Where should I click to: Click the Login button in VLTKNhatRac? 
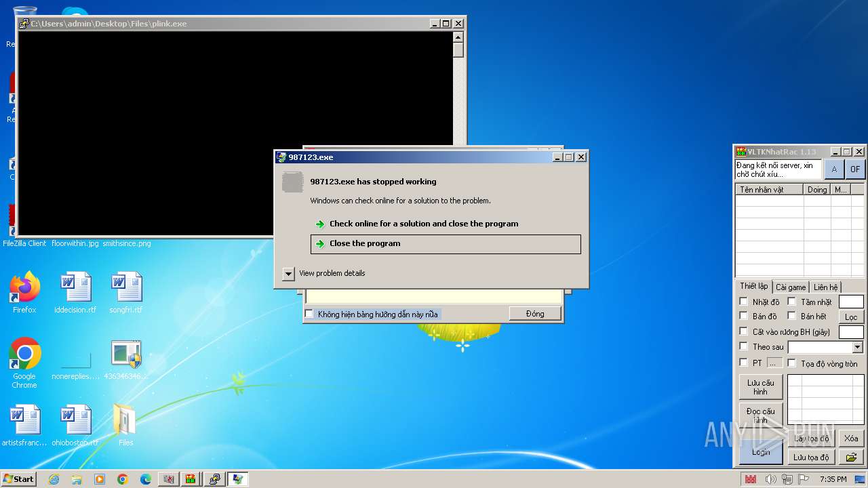pyautogui.click(x=761, y=452)
